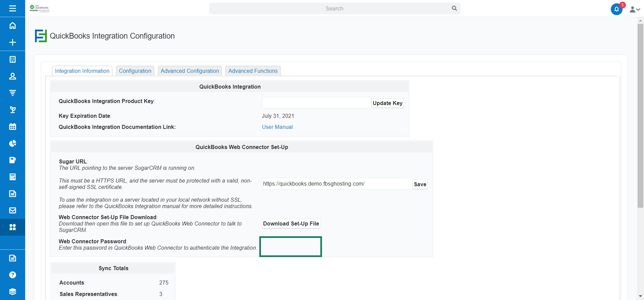This screenshot has height=300, width=644.
Task: Open Emails envelope icon in sidebar
Action: pyautogui.click(x=12, y=210)
